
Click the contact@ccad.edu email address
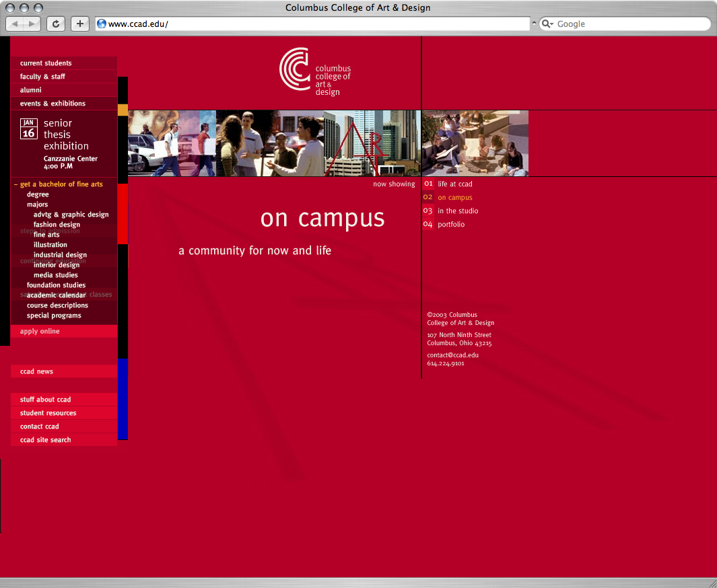(452, 355)
